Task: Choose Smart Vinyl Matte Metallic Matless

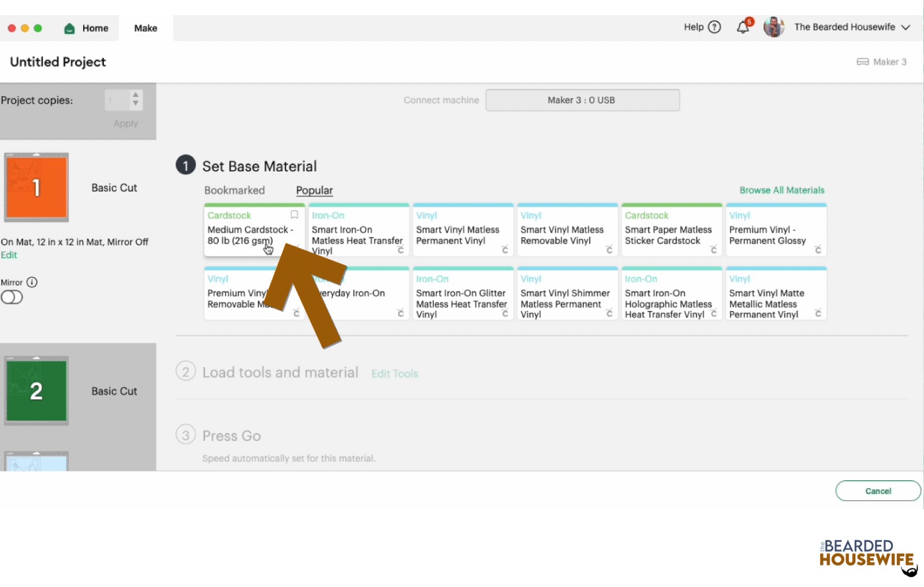Action: click(x=776, y=293)
